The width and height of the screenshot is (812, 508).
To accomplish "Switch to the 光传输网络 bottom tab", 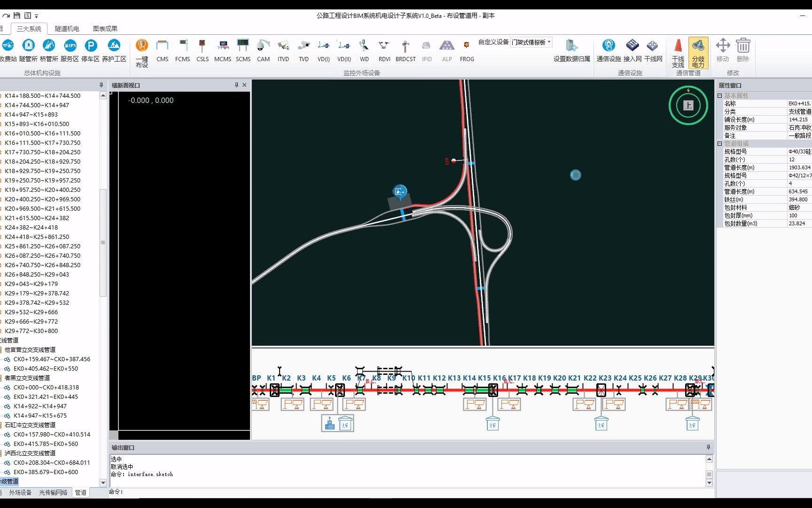I will (x=53, y=492).
